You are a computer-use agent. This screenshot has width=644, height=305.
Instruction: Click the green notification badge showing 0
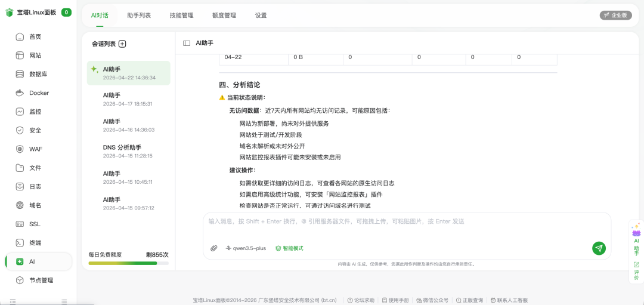(67, 13)
